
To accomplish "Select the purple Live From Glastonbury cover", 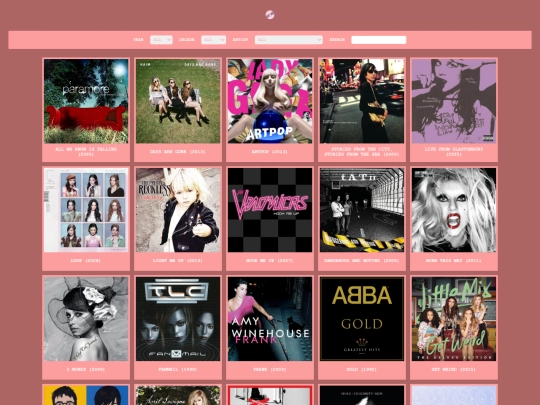I will pos(454,101).
